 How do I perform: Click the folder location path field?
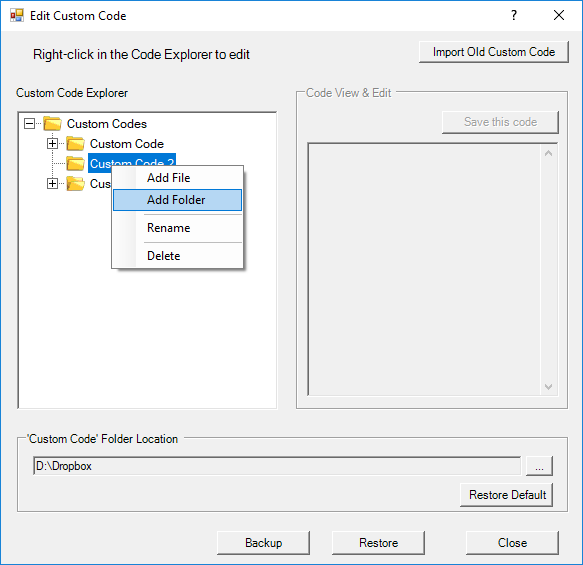[277, 466]
